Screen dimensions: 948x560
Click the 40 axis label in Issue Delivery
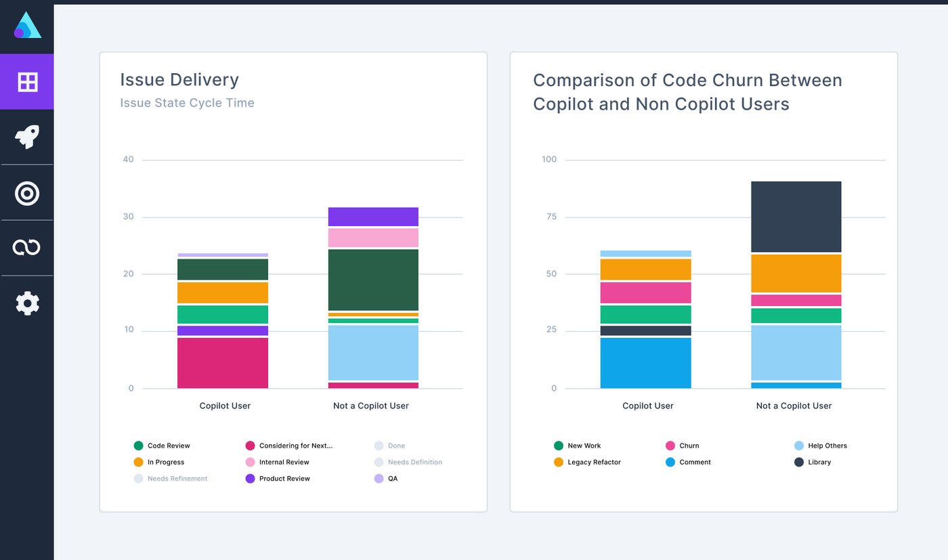pyautogui.click(x=128, y=160)
